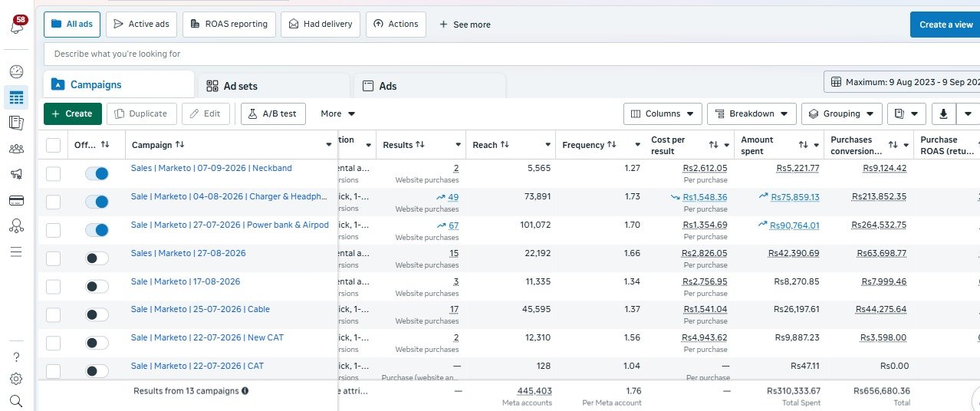Screen dimensions: 980x411
Task: Turn on Sale Marketo 17-08-2026 campaign
Action: coord(97,287)
